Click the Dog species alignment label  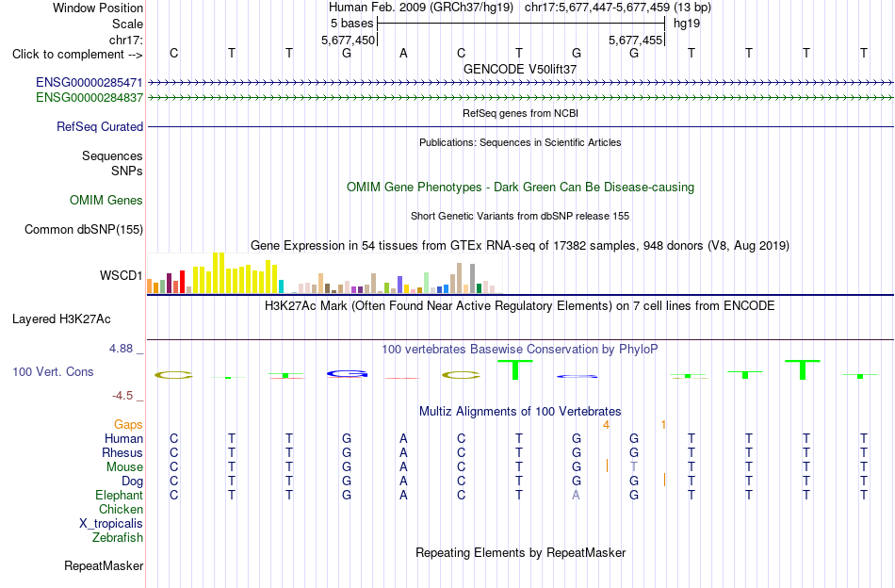tap(133, 482)
